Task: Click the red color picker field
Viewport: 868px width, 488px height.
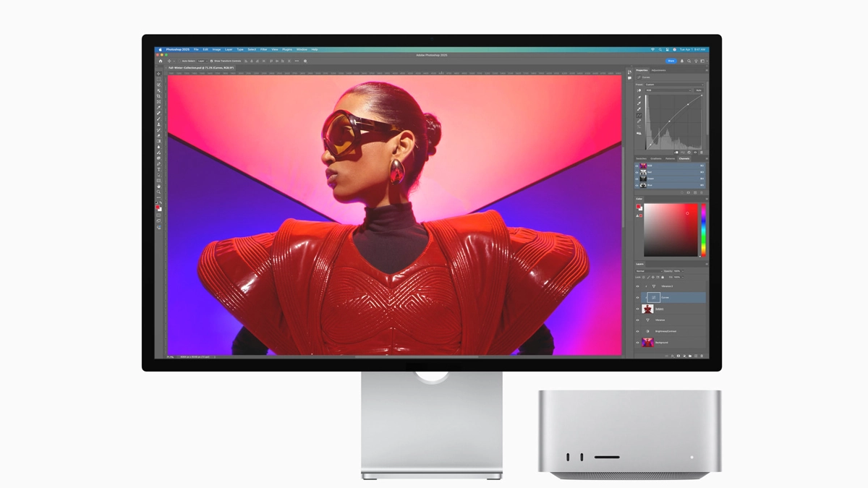Action: coord(671,230)
